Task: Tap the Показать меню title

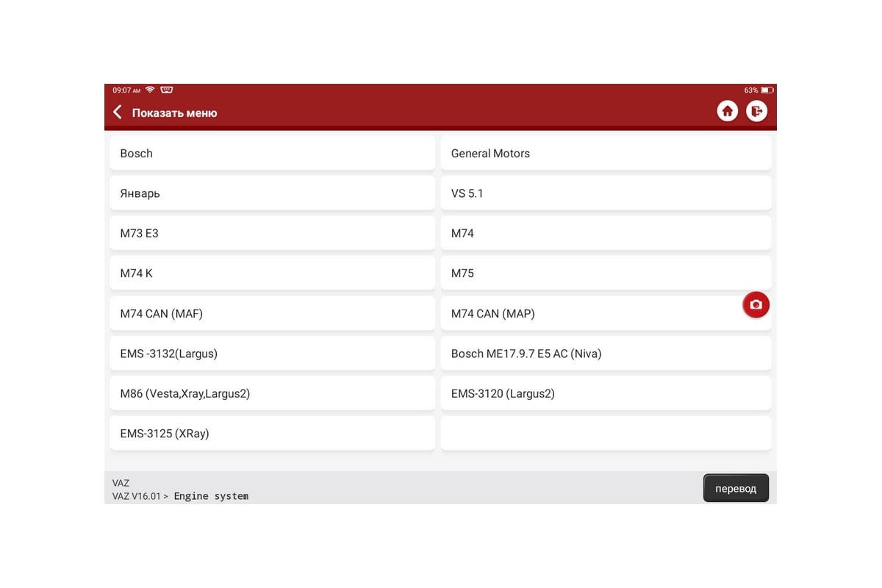Action: point(174,113)
